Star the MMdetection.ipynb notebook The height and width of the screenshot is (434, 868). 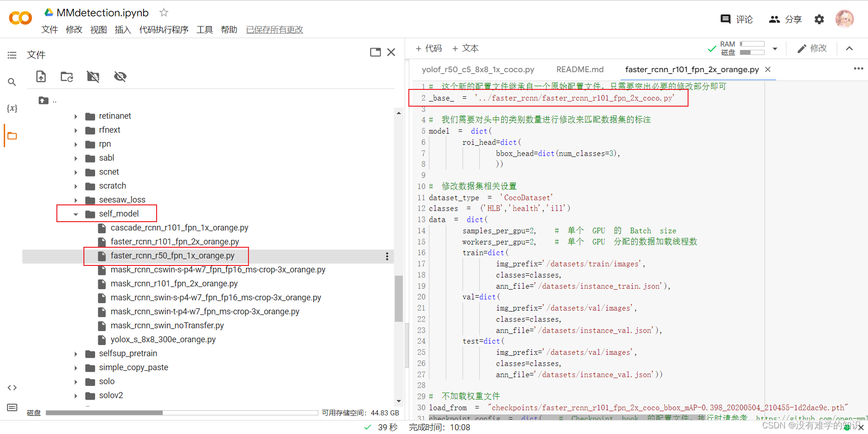coord(164,13)
